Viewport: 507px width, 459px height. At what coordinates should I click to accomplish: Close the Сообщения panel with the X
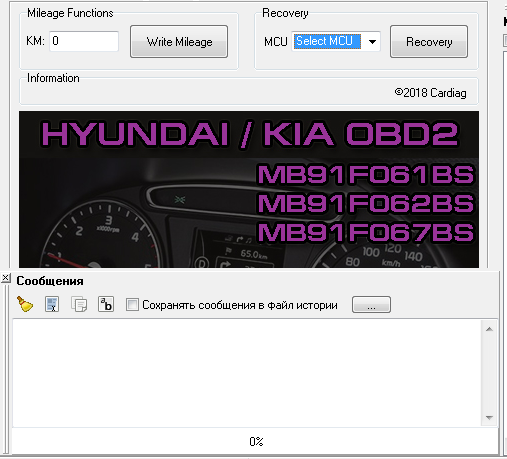click(6, 278)
